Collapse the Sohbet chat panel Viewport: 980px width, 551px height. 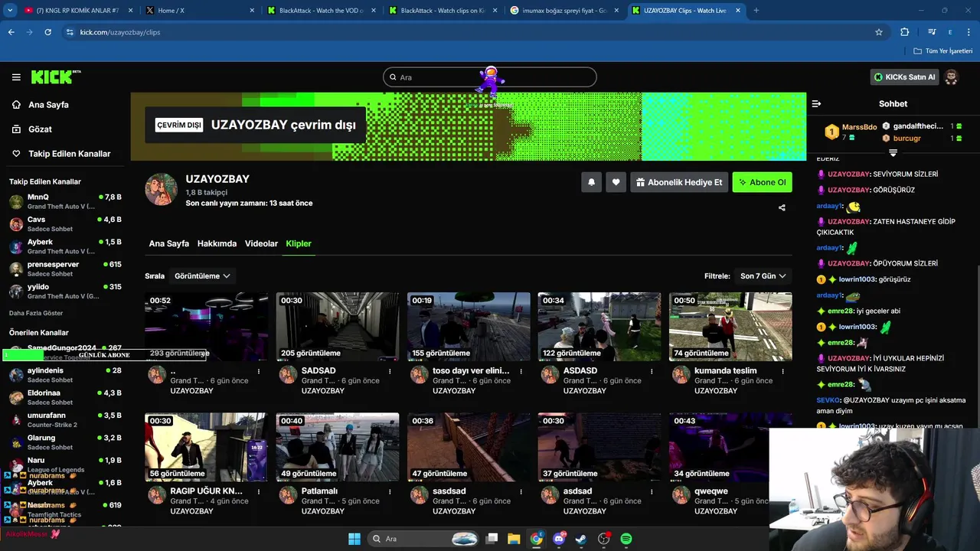[816, 103]
